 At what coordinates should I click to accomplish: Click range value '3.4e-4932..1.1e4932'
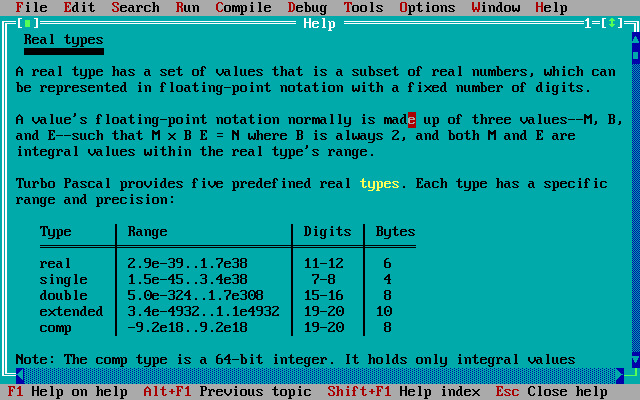click(x=203, y=311)
